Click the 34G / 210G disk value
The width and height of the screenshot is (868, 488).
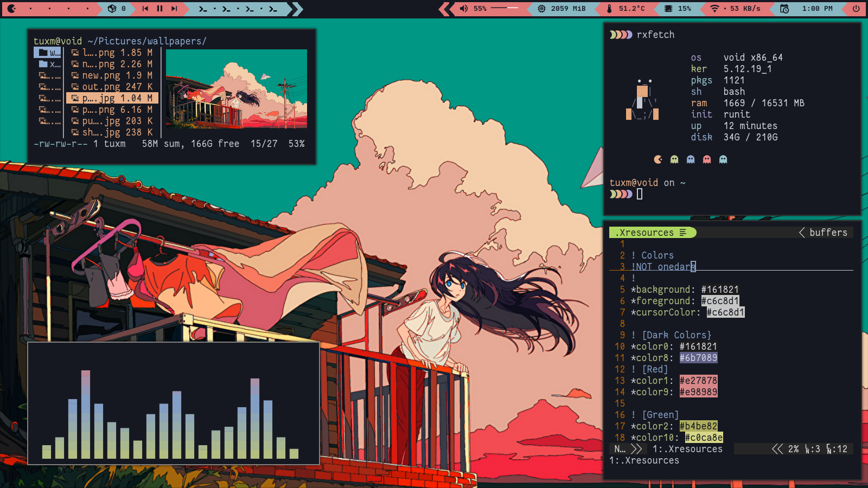coord(750,137)
